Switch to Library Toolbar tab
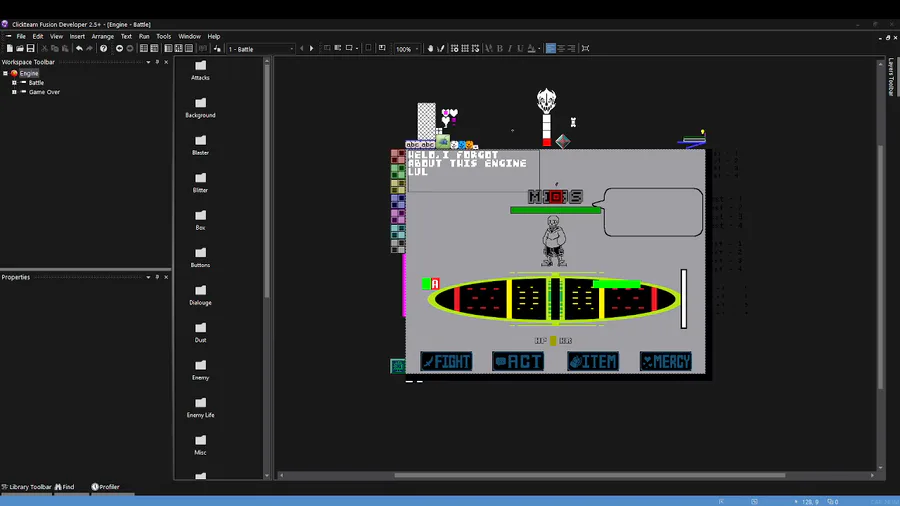 26,487
